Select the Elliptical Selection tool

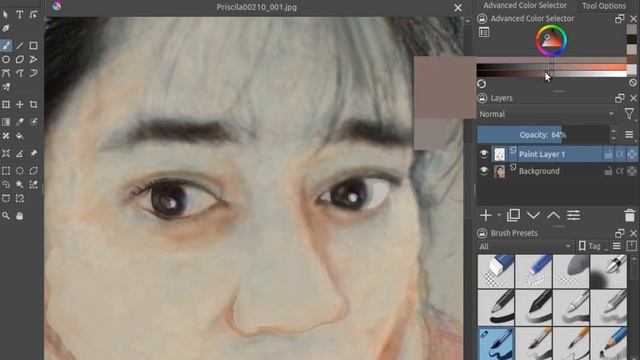(x=20, y=171)
